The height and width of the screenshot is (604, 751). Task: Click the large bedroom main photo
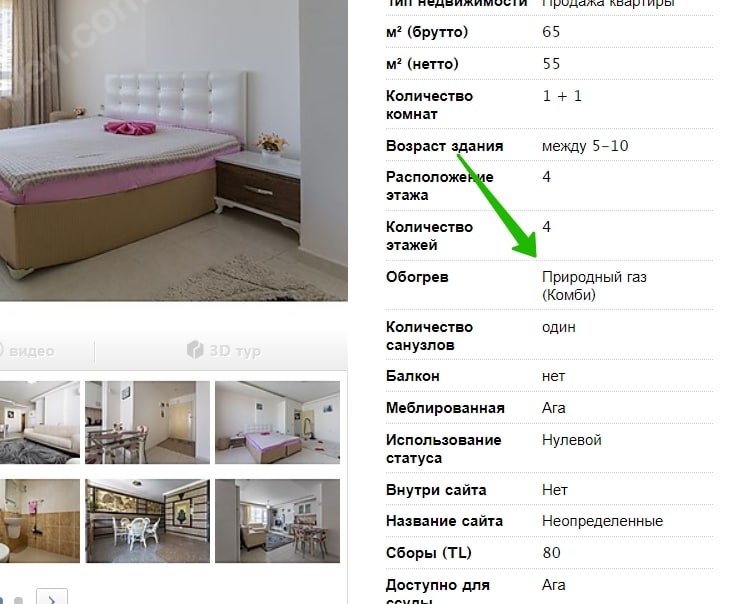point(173,150)
